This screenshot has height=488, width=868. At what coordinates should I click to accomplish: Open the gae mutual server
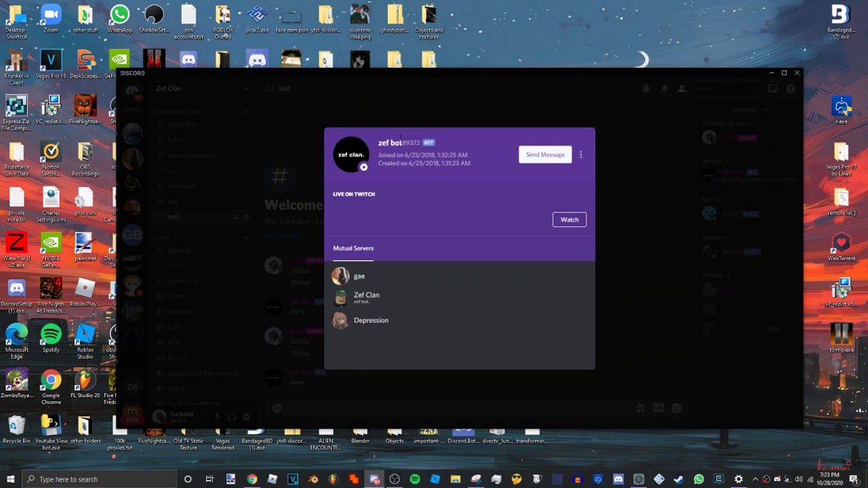point(459,276)
